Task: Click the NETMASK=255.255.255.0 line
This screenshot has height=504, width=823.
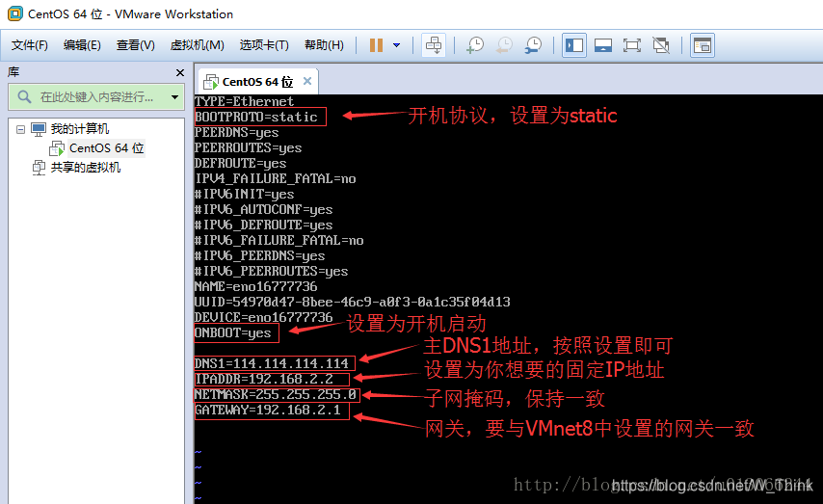Action: click(x=276, y=394)
